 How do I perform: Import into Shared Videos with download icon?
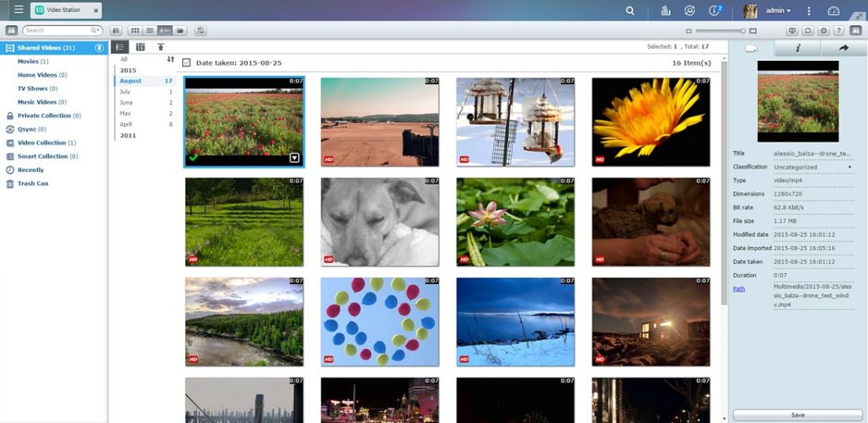pos(99,48)
